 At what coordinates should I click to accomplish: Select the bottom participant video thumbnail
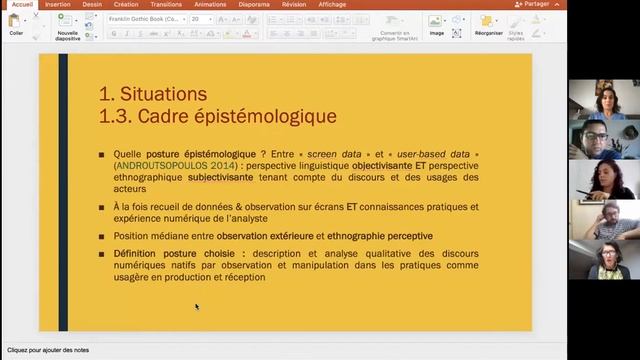pyautogui.click(x=604, y=260)
